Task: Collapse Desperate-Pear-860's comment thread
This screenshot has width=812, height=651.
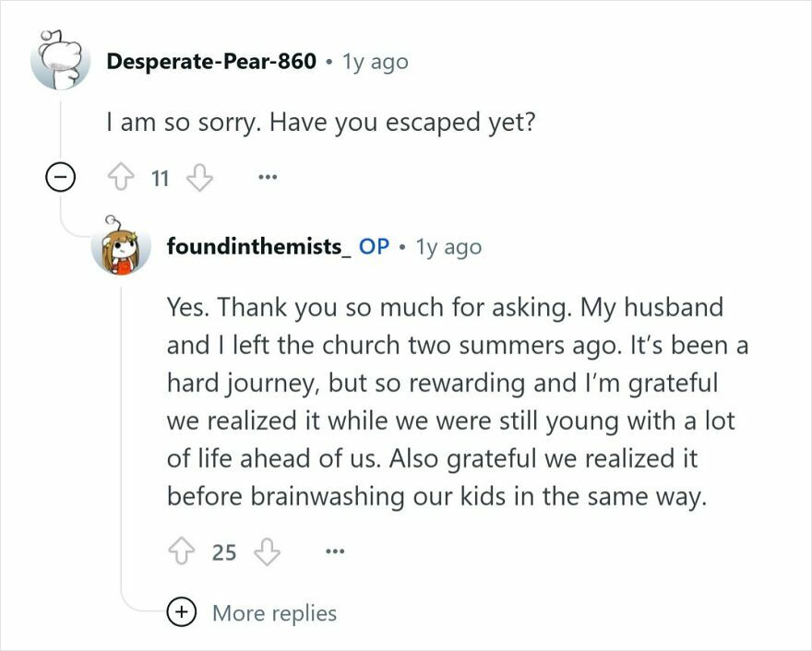Action: 57,175
